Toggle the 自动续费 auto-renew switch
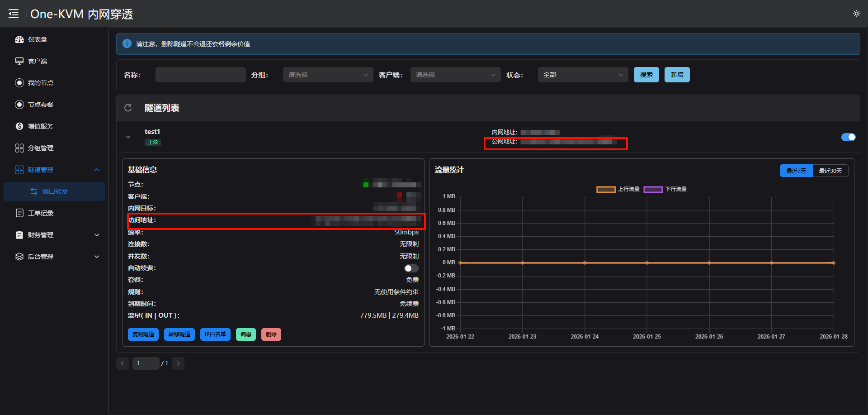 coord(411,268)
